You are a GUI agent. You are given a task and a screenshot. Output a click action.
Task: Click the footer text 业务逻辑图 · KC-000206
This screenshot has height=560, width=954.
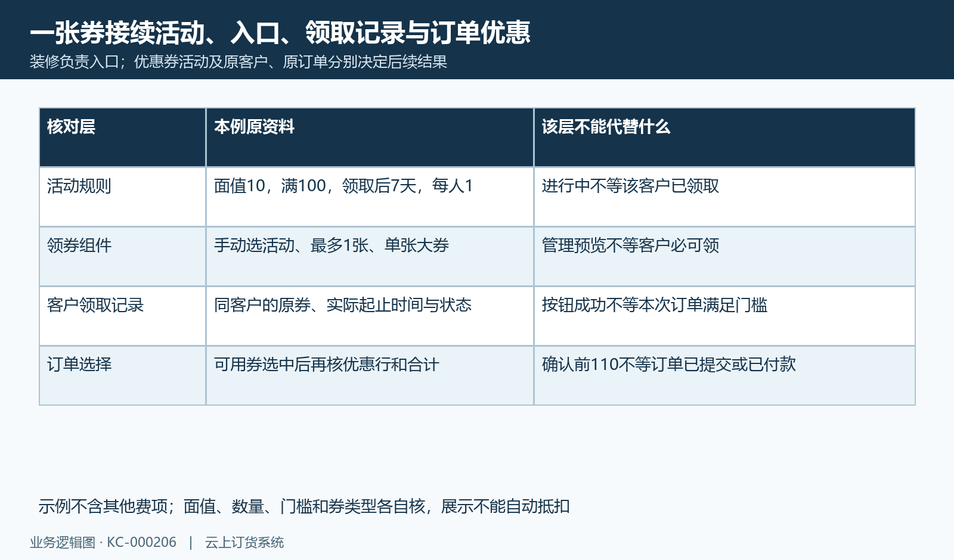[x=103, y=543]
